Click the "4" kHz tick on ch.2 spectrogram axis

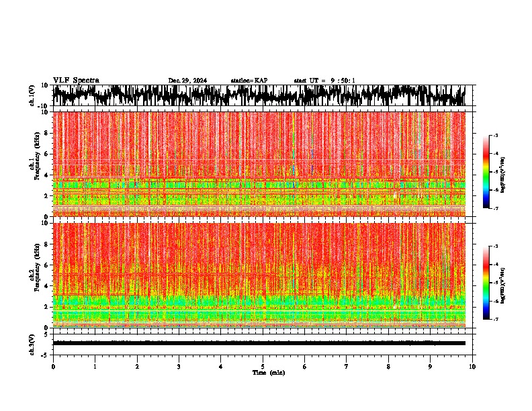46,286
